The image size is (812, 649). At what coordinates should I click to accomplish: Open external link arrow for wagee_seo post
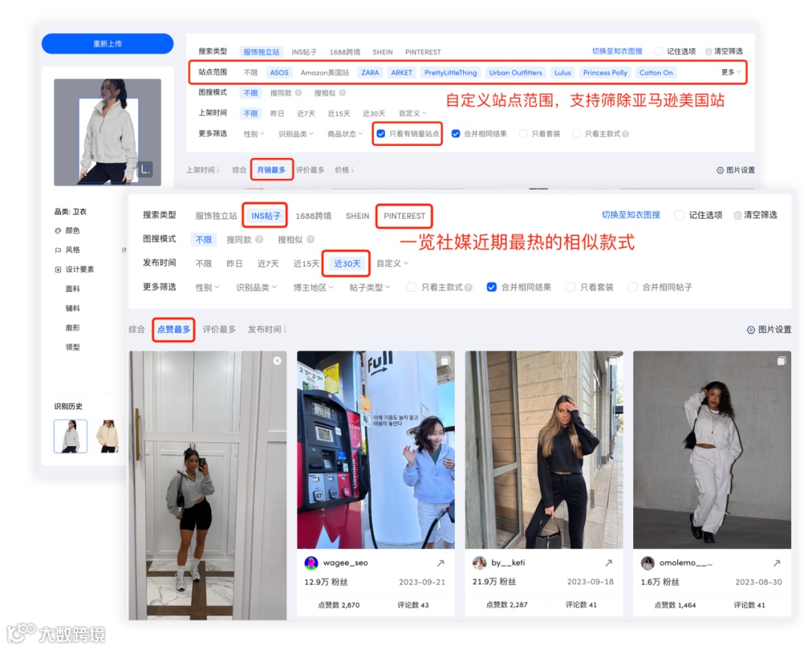click(440, 563)
